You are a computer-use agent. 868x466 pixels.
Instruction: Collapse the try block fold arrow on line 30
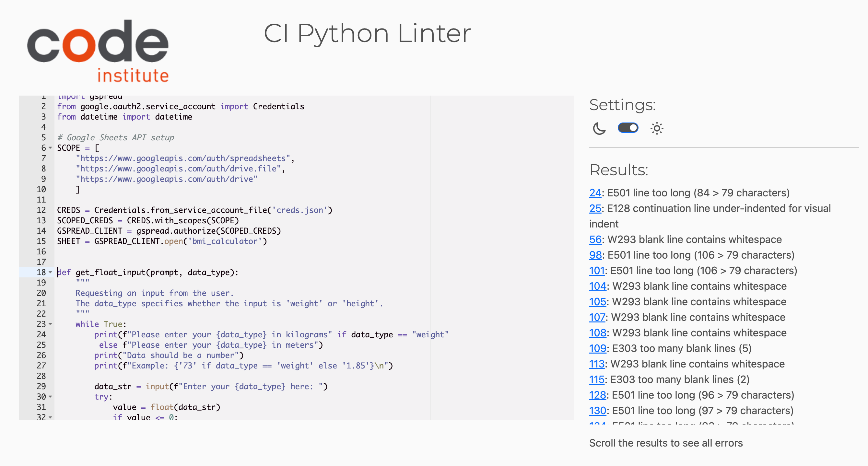pos(50,397)
